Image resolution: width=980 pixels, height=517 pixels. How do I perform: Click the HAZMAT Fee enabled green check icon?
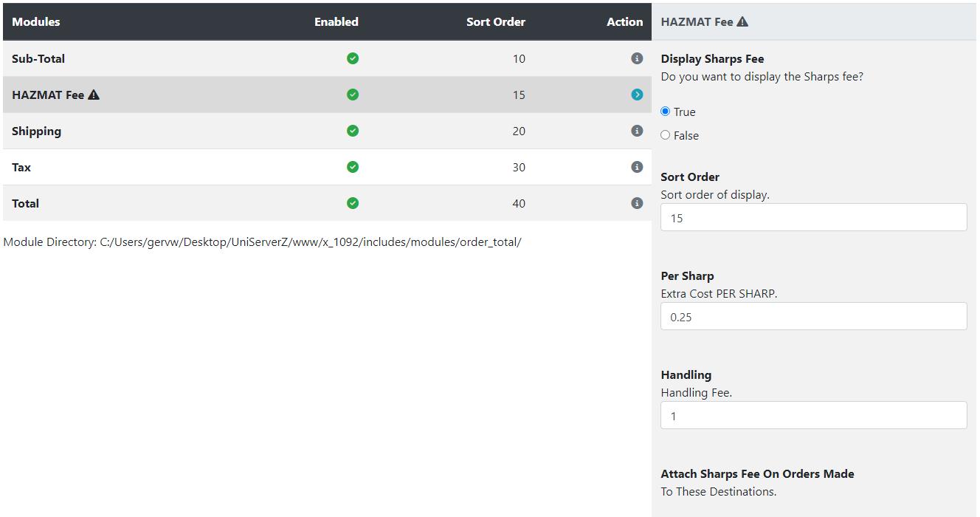[x=353, y=95]
